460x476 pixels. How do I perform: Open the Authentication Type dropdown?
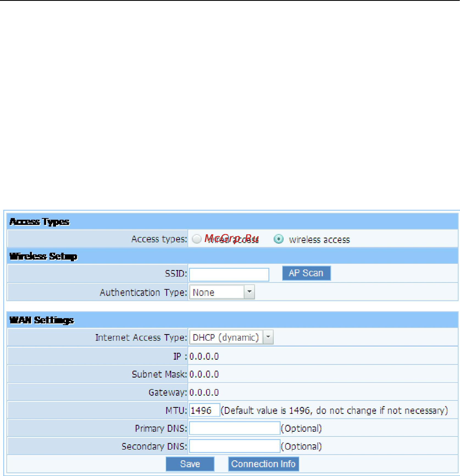(222, 292)
